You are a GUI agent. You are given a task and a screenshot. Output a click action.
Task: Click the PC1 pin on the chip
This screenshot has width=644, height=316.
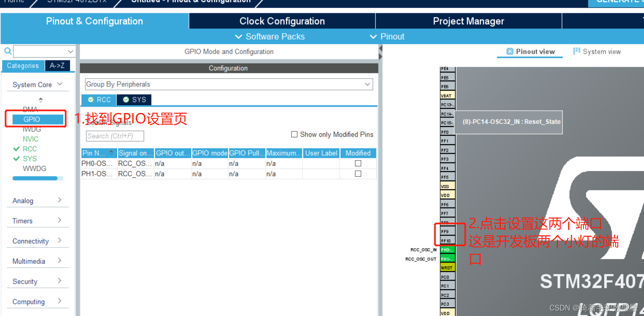[x=448, y=286]
